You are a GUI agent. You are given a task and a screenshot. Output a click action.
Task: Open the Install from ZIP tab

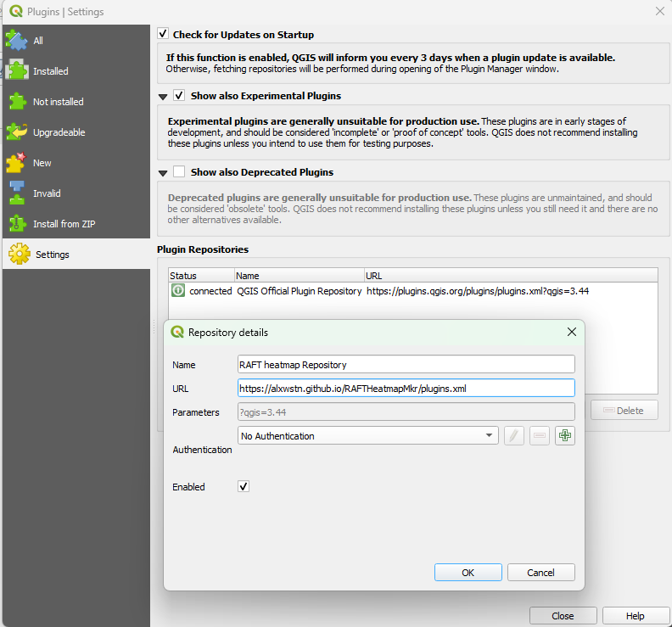[x=76, y=224]
